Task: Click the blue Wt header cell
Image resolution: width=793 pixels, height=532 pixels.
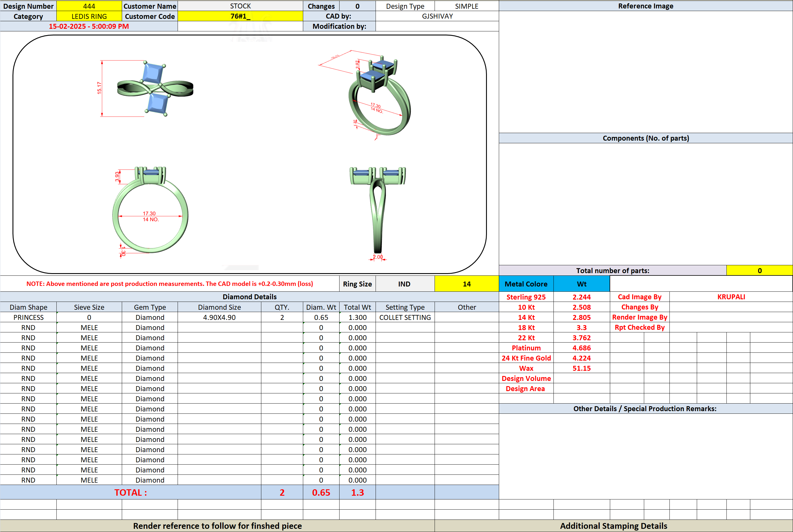Action: tap(581, 284)
